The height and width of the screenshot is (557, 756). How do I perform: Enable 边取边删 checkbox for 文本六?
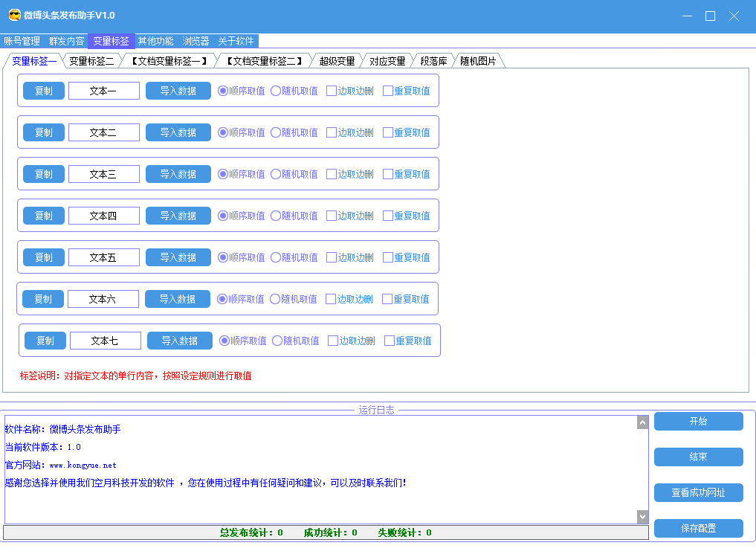349,299
